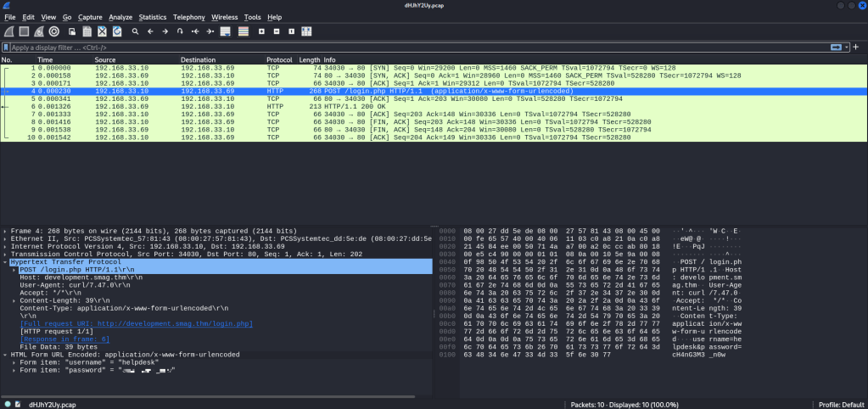Click the Start capture shark fin icon
Screen dimensions: 868x409
tap(8, 31)
